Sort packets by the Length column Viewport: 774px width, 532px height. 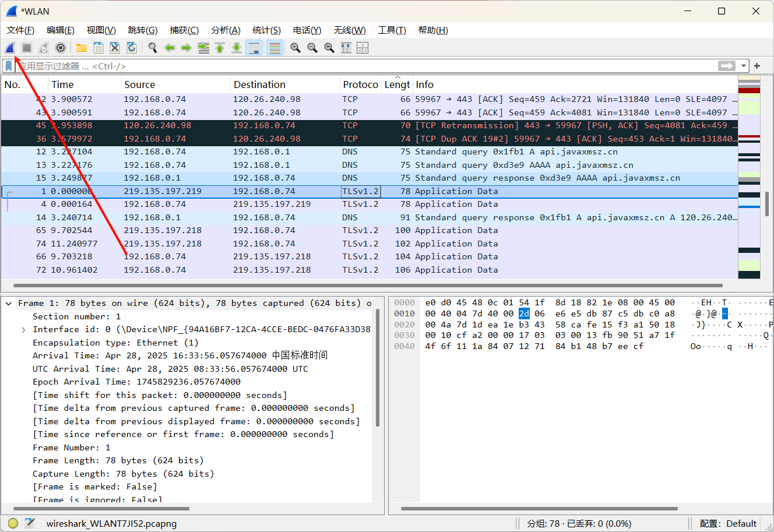[x=397, y=84]
